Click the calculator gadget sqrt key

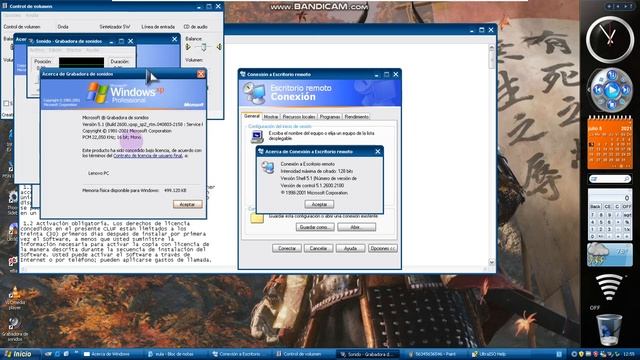click(627, 215)
